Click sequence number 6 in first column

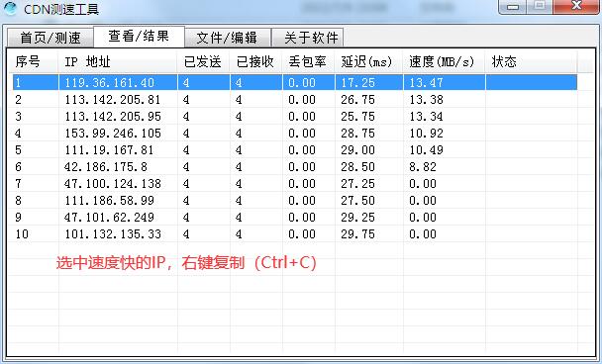pyautogui.click(x=19, y=167)
